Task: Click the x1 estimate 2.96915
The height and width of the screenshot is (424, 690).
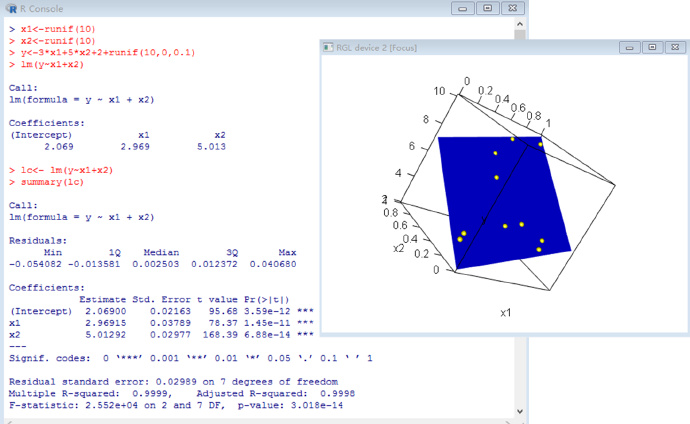Action: 106,323
